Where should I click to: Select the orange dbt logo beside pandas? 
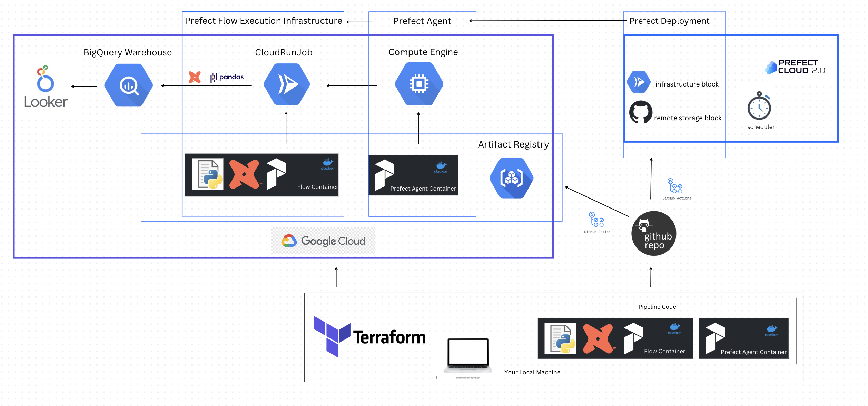point(195,77)
